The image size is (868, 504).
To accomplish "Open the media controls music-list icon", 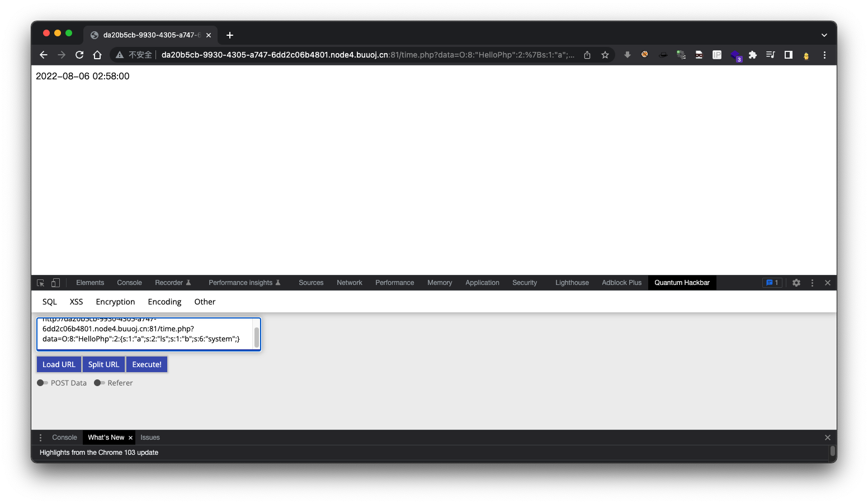I will pos(771,55).
